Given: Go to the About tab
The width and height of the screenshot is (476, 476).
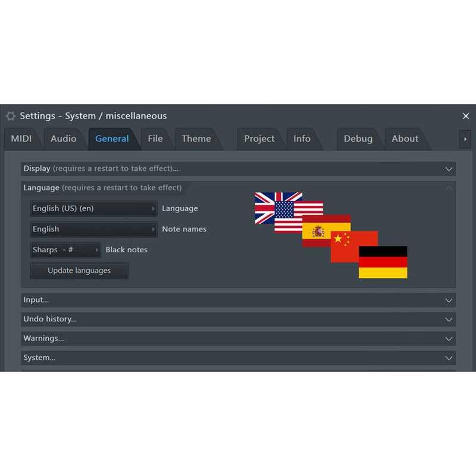Looking at the screenshot, I should pyautogui.click(x=405, y=139).
